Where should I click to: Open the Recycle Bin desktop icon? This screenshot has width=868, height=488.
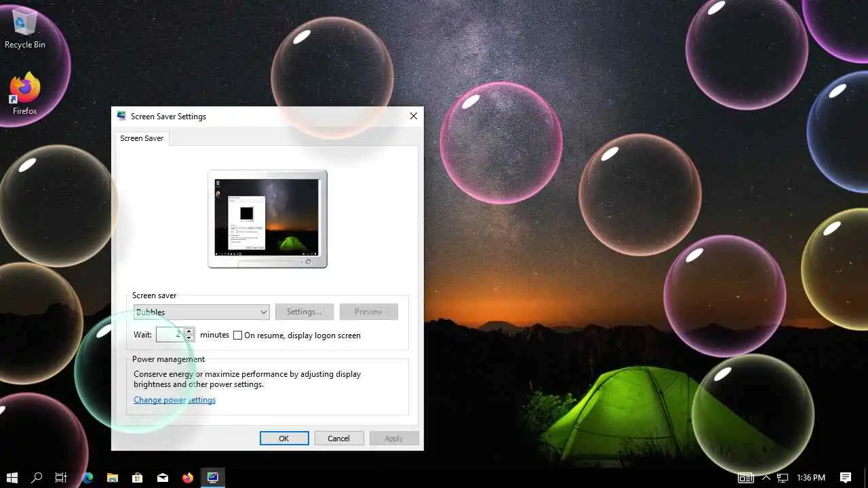[25, 28]
